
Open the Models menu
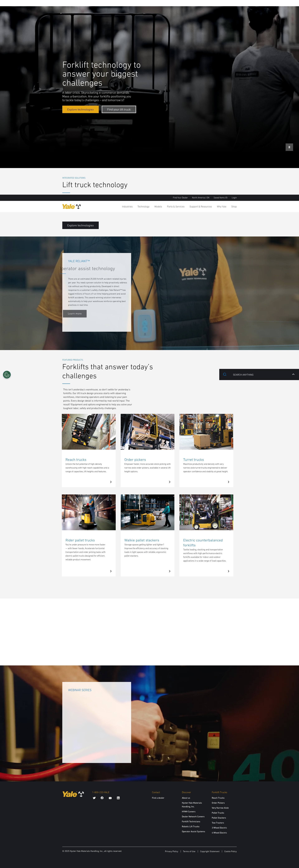158,207
